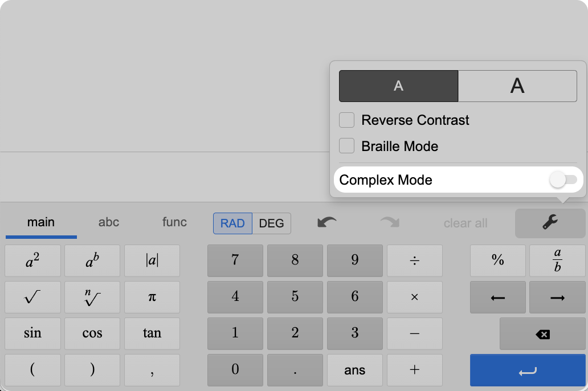Screen dimensions: 588x391
Task: Click the wrench settings icon
Action: click(550, 223)
